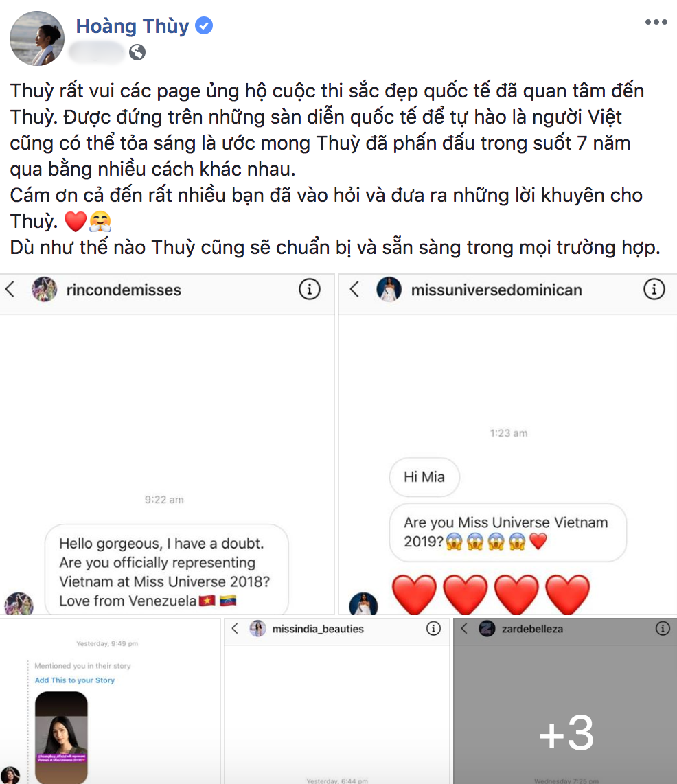Go back from rincondemisses chat
Image resolution: width=677 pixels, height=784 pixels.
[x=10, y=290]
